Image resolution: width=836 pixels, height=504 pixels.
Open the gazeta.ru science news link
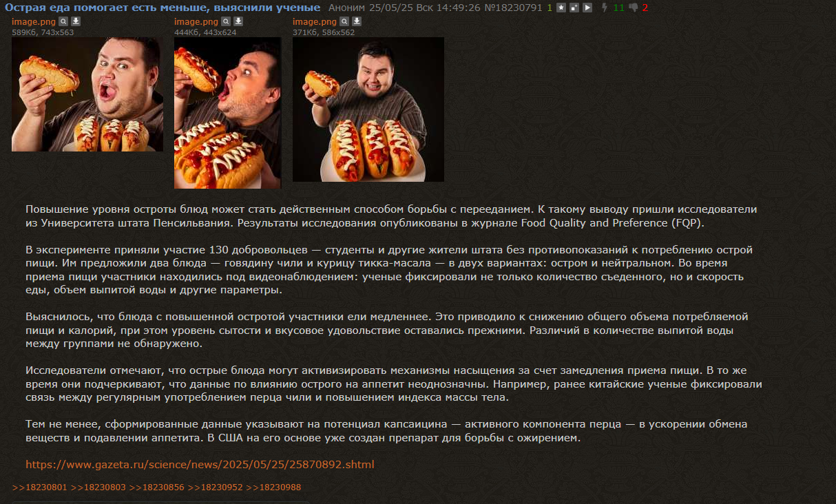click(200, 464)
